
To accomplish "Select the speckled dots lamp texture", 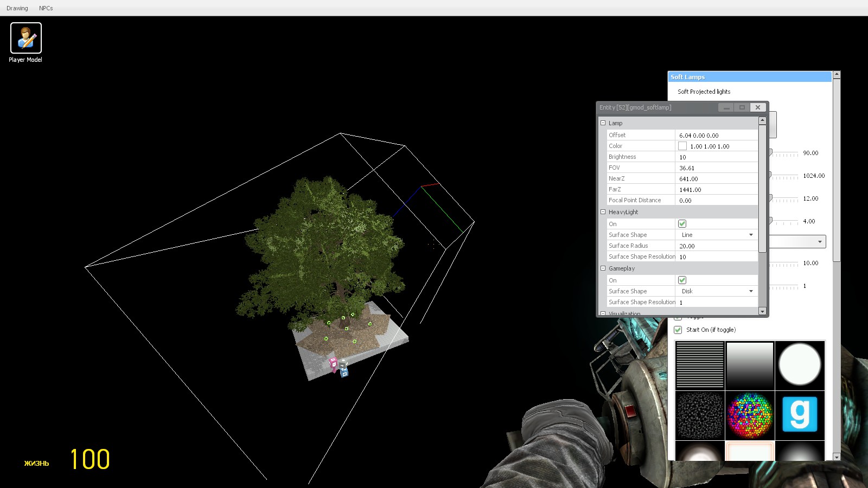I will point(700,415).
